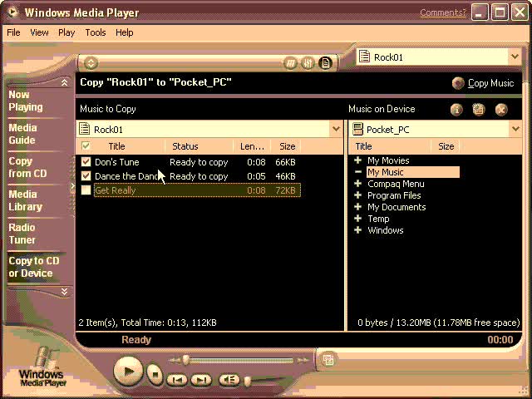Expand the Temp folder
Image resolution: width=532 pixels, height=399 pixels.
pyautogui.click(x=357, y=219)
